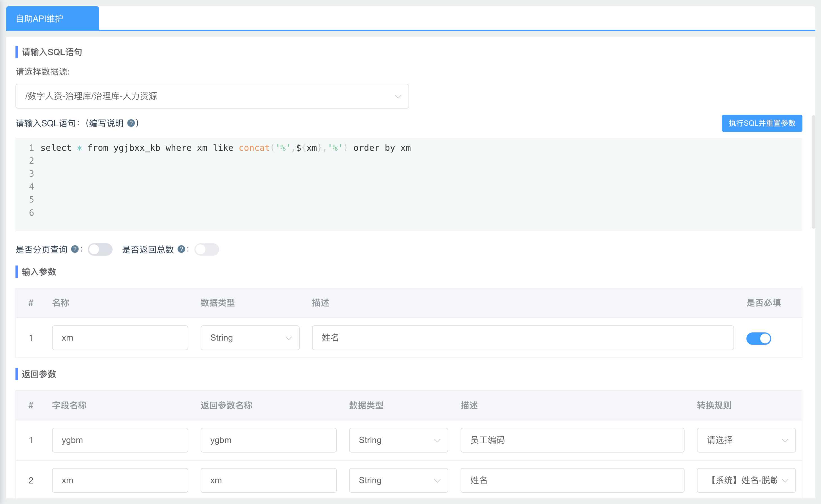The width and height of the screenshot is (821, 504).
Task: Click help icon beside 是否返回总数
Action: pyautogui.click(x=181, y=249)
